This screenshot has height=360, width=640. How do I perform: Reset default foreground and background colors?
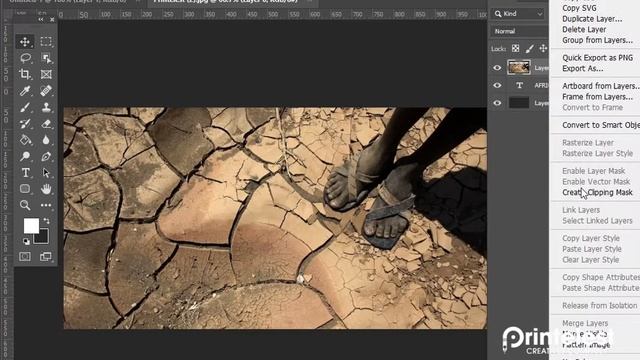[x=26, y=241]
